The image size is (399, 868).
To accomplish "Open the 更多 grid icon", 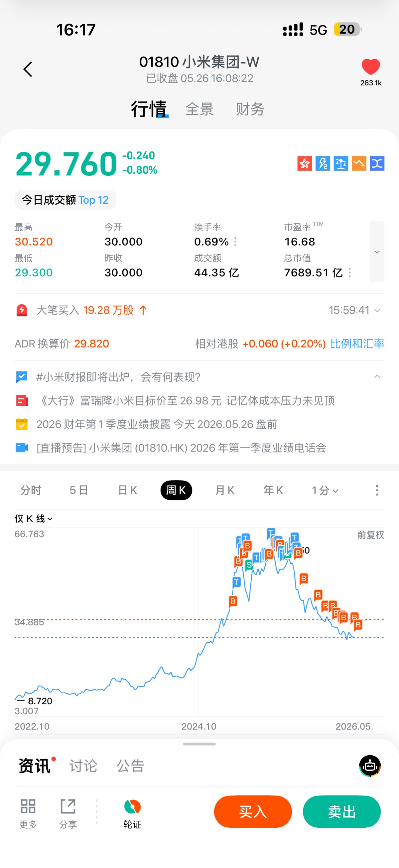I will [28, 806].
